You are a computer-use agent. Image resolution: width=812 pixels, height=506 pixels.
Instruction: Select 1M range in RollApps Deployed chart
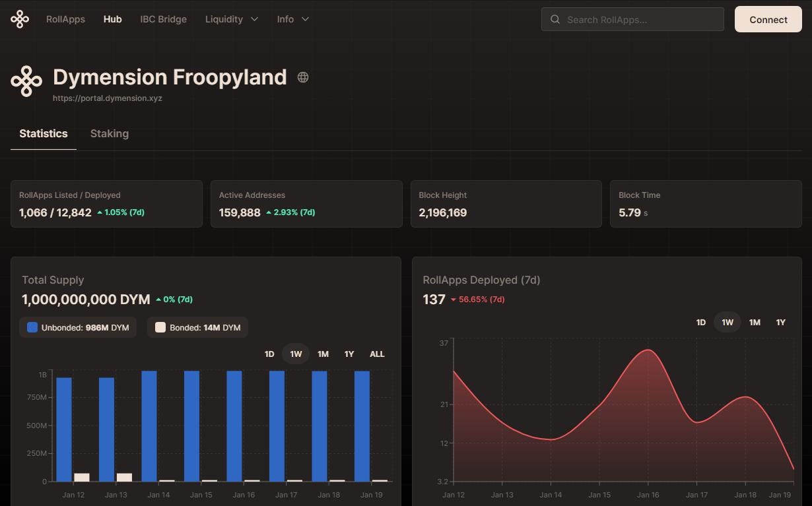coord(755,323)
